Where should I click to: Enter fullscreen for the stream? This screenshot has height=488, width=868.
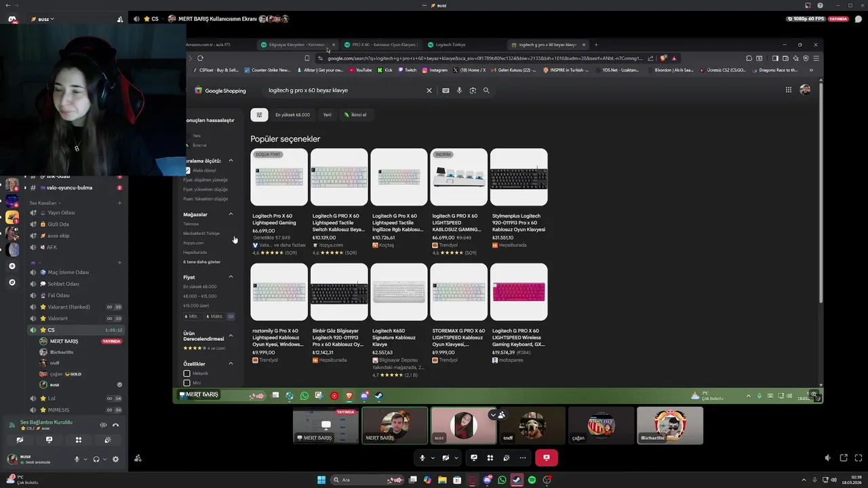859,458
